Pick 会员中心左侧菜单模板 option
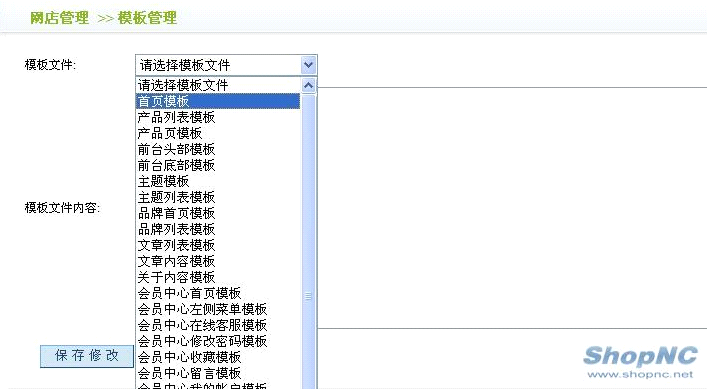This screenshot has width=711, height=391. [x=218, y=309]
